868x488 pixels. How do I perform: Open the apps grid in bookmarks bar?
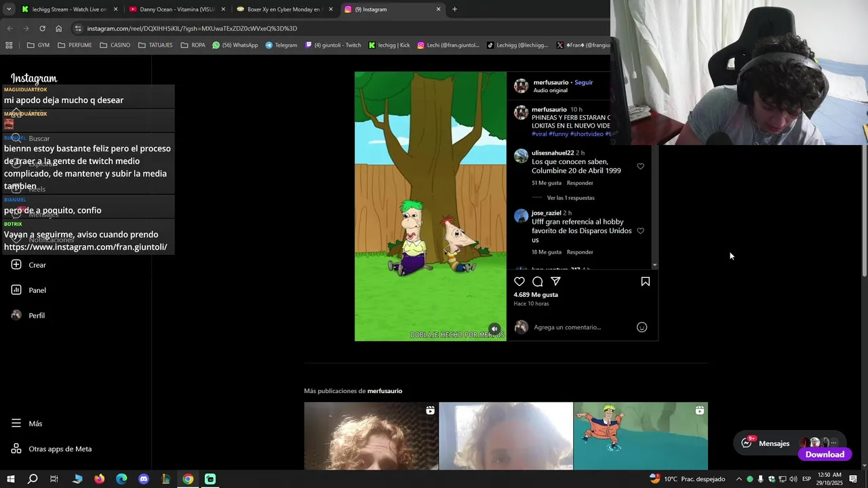pyautogui.click(x=9, y=45)
